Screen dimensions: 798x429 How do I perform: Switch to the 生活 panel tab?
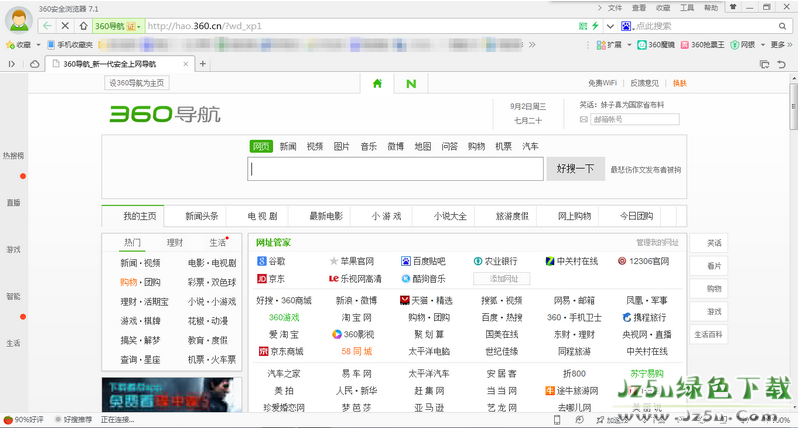(218, 243)
